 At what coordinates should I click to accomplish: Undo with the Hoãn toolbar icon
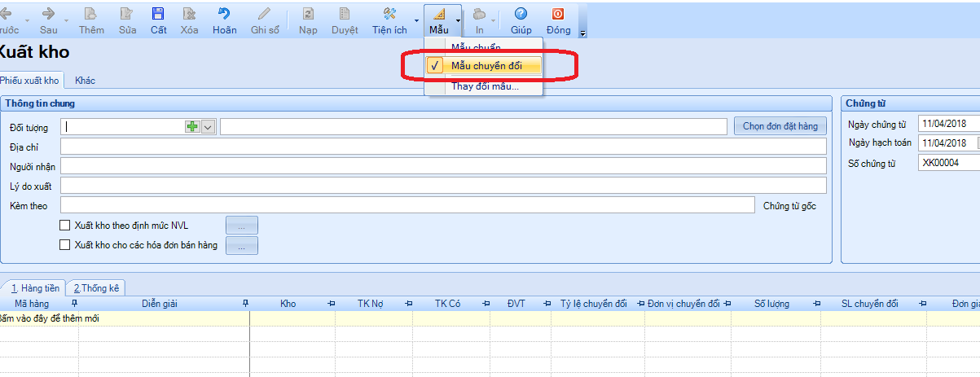tap(224, 14)
